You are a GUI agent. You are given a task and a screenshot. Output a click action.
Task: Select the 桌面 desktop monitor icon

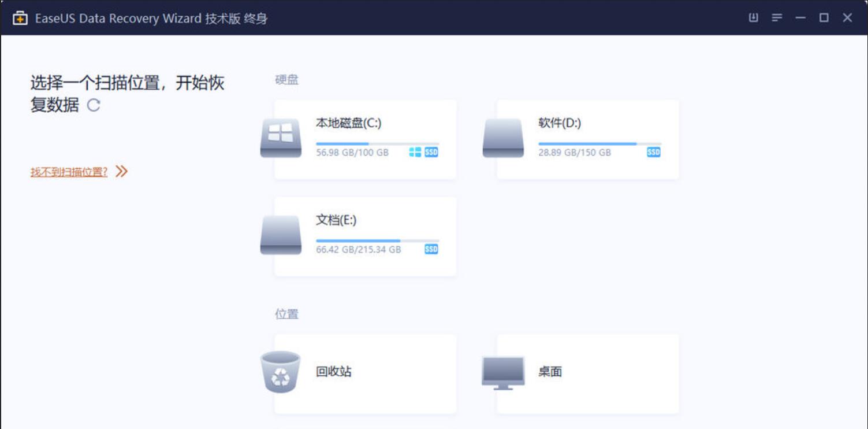[x=503, y=372]
